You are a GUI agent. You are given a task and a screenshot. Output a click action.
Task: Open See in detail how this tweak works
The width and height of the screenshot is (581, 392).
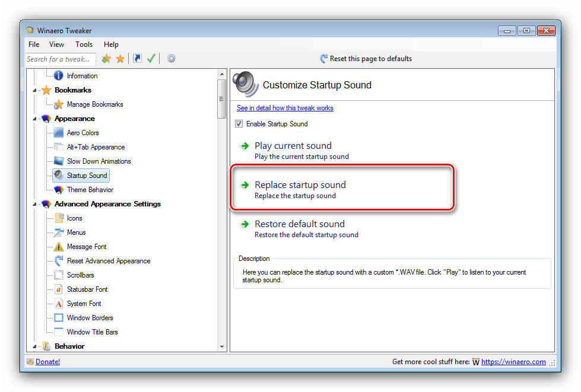[285, 108]
